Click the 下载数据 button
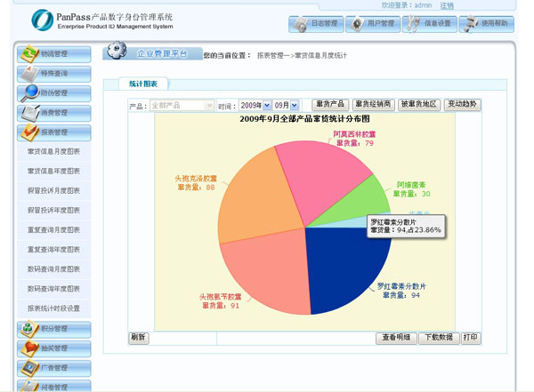The width and height of the screenshot is (534, 392). click(439, 338)
